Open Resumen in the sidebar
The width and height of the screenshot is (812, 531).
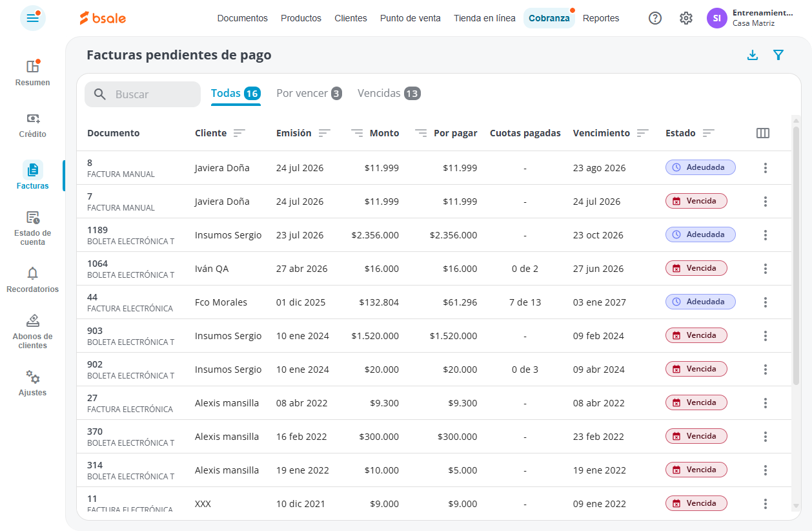pos(33,72)
